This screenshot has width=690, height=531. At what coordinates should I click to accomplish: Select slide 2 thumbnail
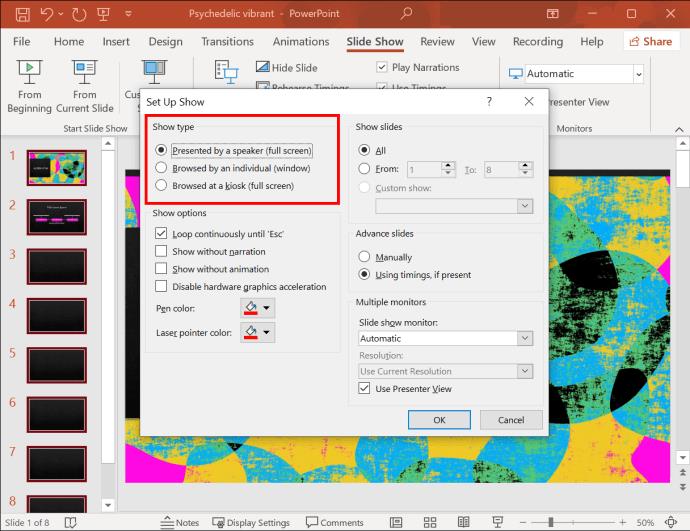click(x=57, y=217)
